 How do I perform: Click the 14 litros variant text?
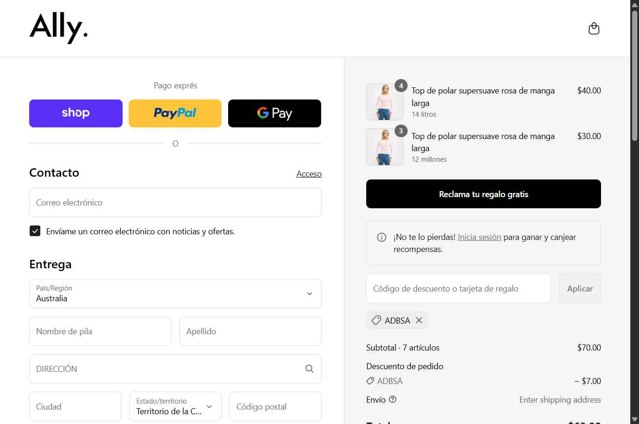click(x=424, y=115)
